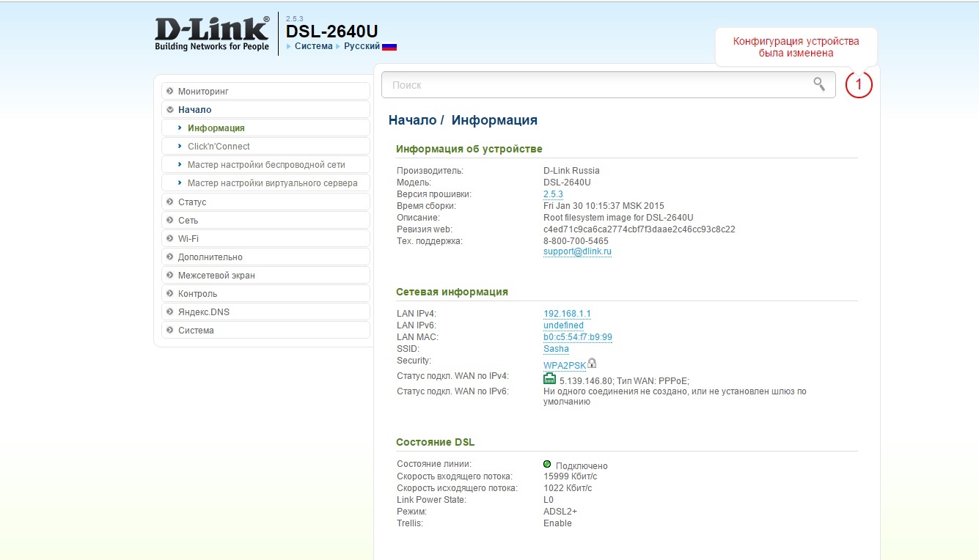Expand the Контроль menu section
This screenshot has width=979, height=560.
pyautogui.click(x=265, y=294)
